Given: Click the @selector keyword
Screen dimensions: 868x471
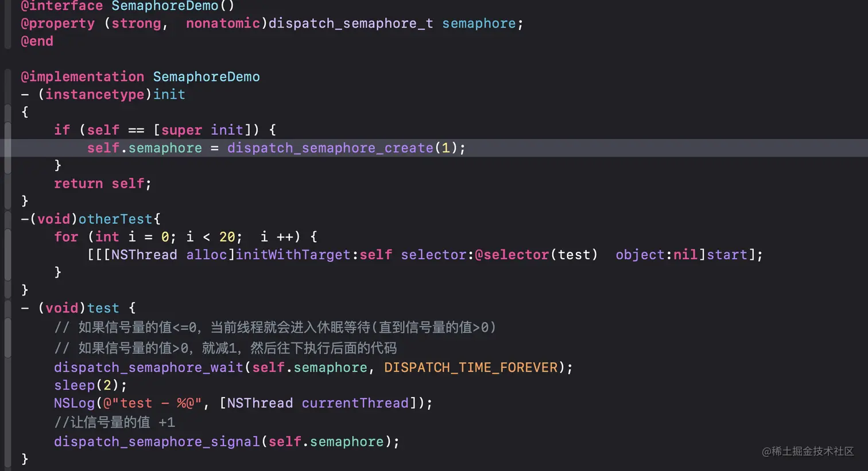Looking at the screenshot, I should pyautogui.click(x=511, y=255).
